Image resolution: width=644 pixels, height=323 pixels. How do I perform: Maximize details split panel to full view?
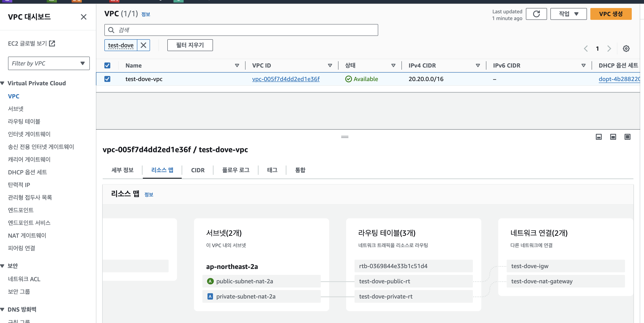click(x=627, y=137)
